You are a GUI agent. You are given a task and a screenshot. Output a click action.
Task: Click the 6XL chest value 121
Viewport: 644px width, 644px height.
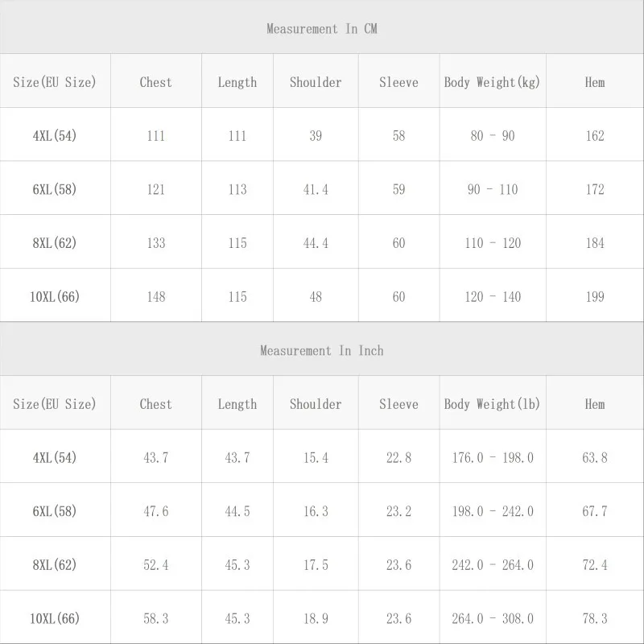(x=156, y=190)
